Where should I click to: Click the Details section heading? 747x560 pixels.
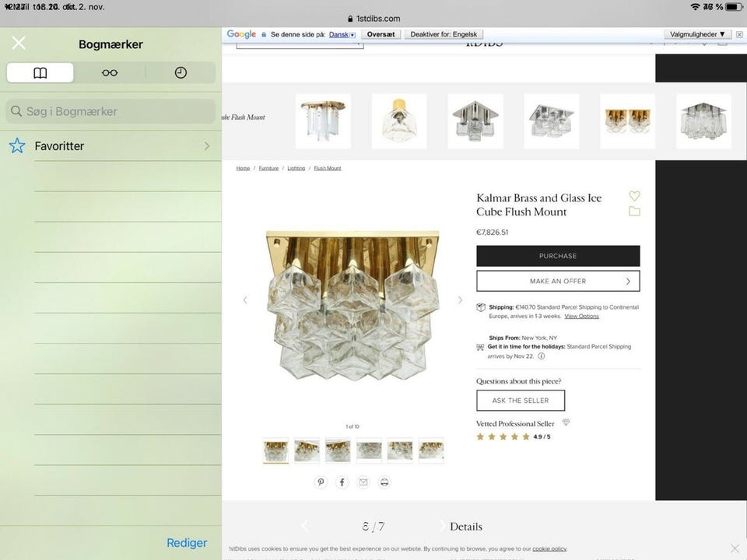[466, 527]
